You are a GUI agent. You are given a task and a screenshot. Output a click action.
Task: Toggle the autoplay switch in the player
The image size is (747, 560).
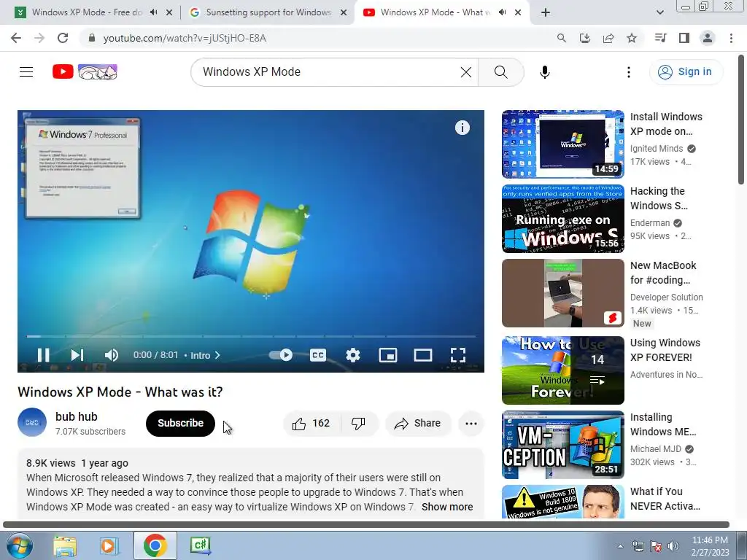(281, 355)
